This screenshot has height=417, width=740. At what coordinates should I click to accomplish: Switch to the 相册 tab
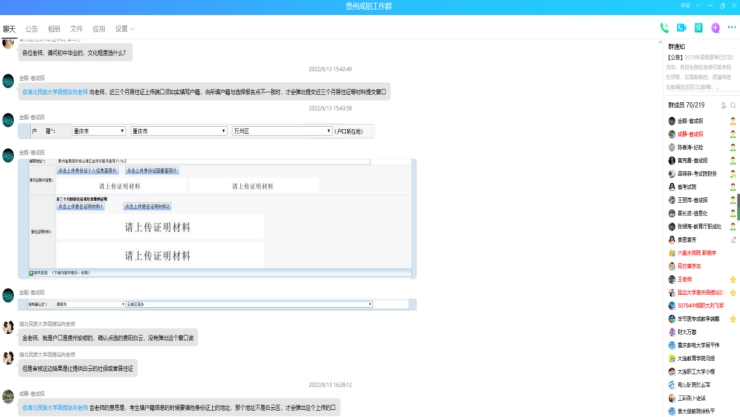(54, 29)
